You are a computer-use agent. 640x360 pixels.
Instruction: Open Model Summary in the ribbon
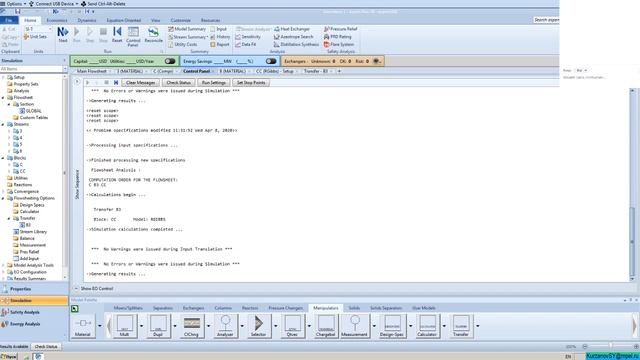point(187,29)
